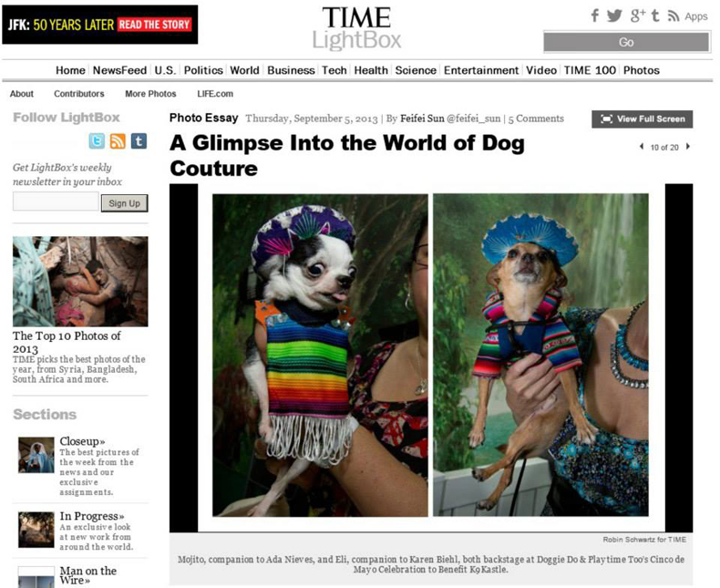Click View Full Screen button
This screenshot has width=720, height=588.
tap(642, 119)
